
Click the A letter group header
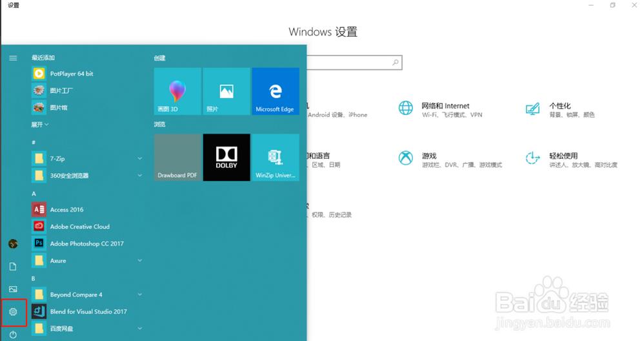(34, 194)
